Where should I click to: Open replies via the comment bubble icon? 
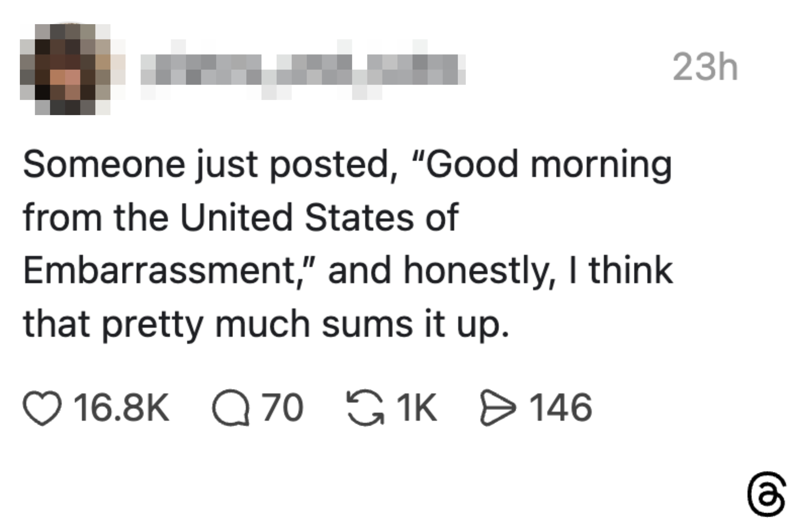tap(231, 407)
